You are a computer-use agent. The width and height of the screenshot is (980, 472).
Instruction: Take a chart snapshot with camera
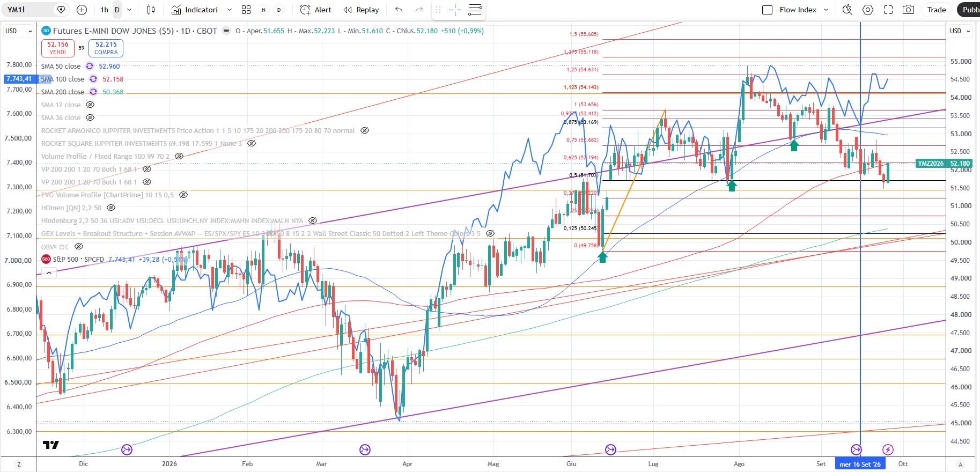908,10
